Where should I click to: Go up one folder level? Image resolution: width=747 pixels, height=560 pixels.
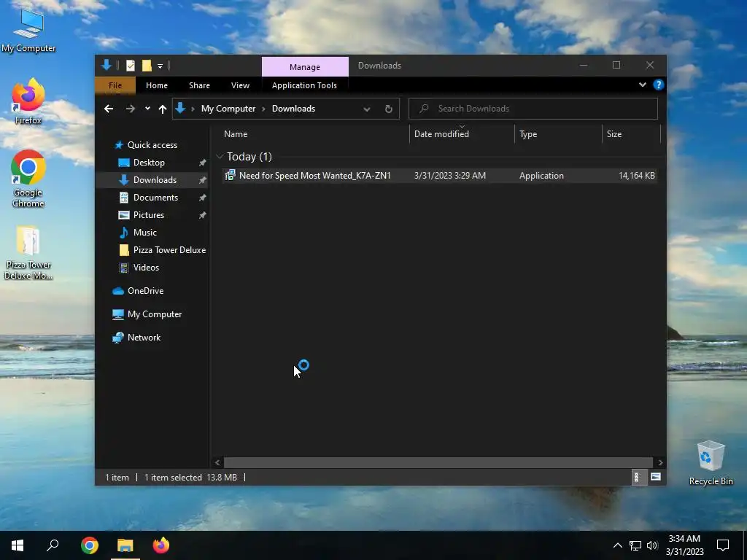coord(163,109)
